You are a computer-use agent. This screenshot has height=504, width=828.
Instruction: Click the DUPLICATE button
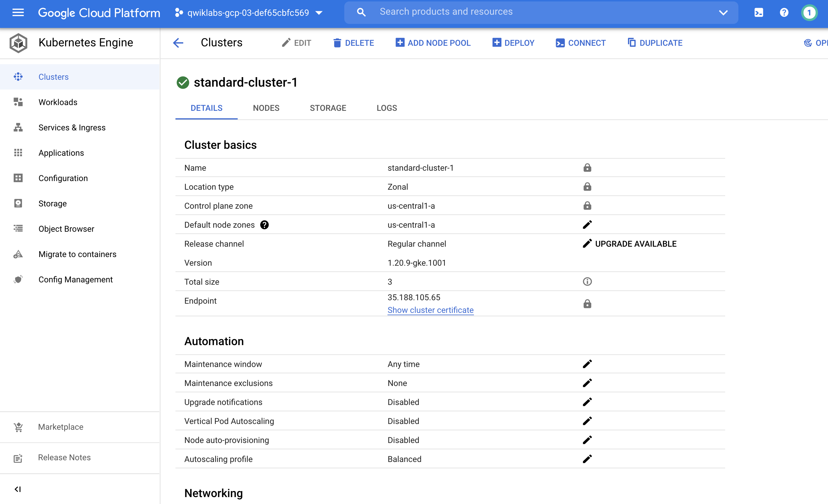click(655, 43)
